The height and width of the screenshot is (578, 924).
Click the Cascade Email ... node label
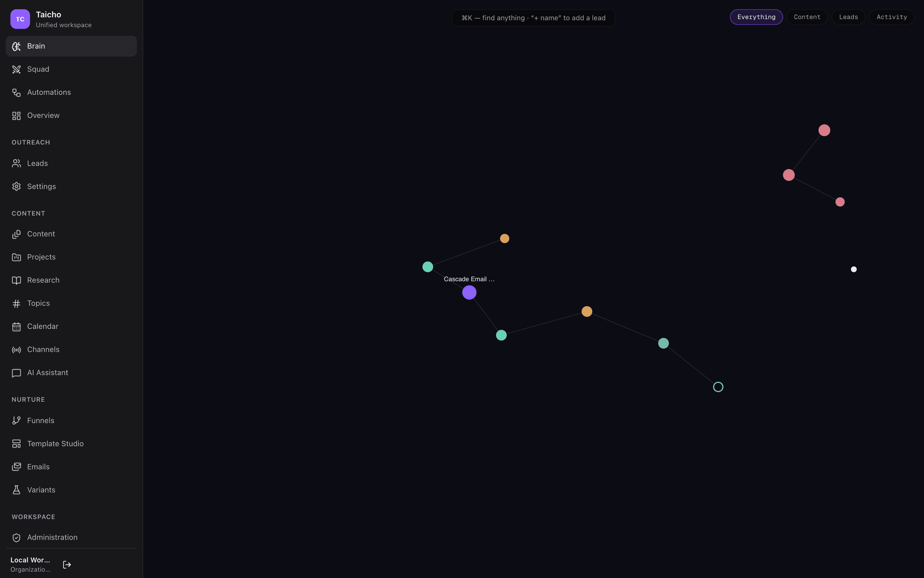pos(469,279)
